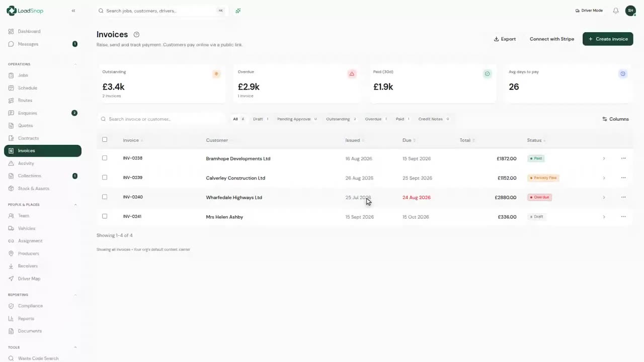
Task: Open notifications bell
Action: click(615, 11)
